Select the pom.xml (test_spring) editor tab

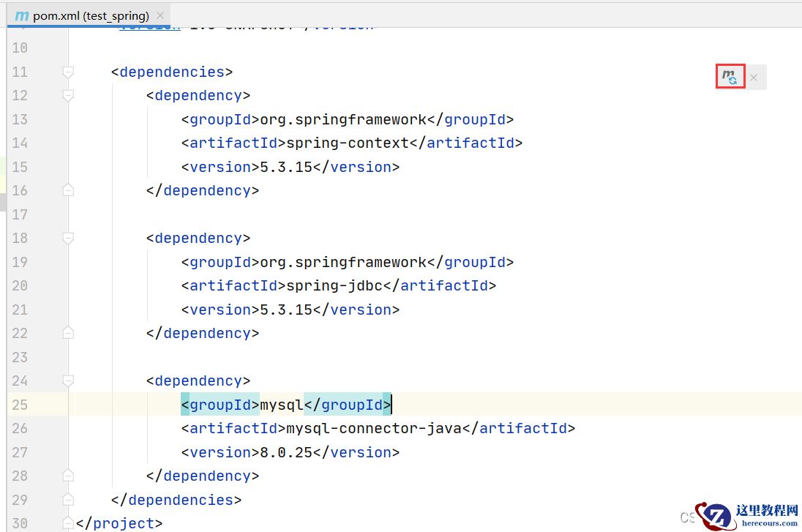(89, 15)
